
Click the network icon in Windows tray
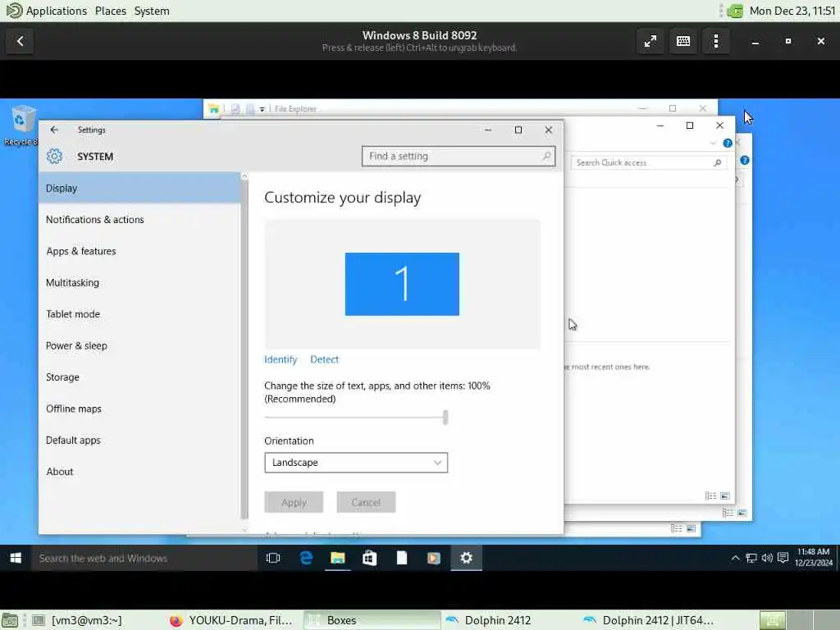tap(751, 558)
